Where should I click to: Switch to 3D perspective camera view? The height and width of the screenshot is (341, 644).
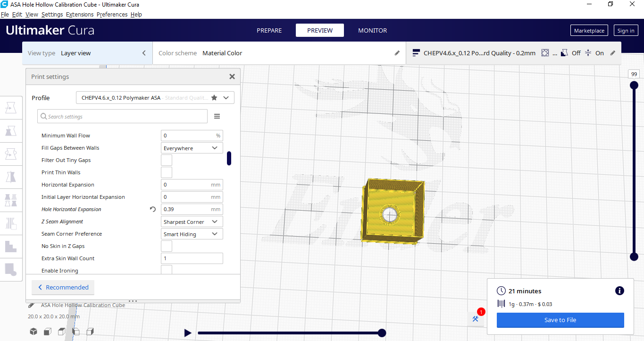(x=33, y=332)
